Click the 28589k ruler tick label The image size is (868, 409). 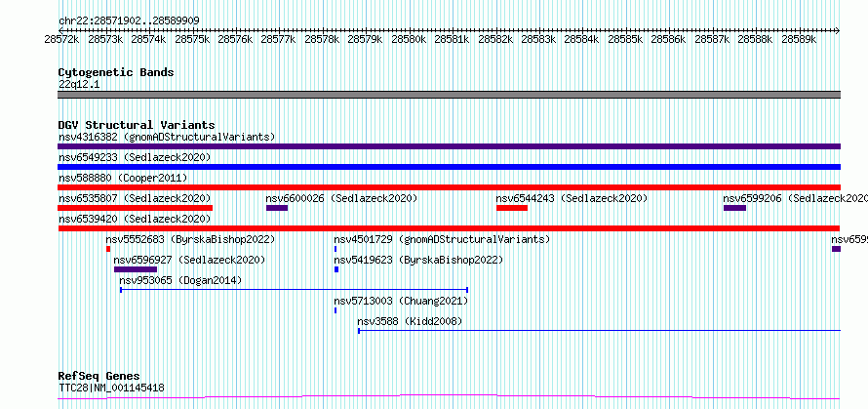(x=799, y=39)
